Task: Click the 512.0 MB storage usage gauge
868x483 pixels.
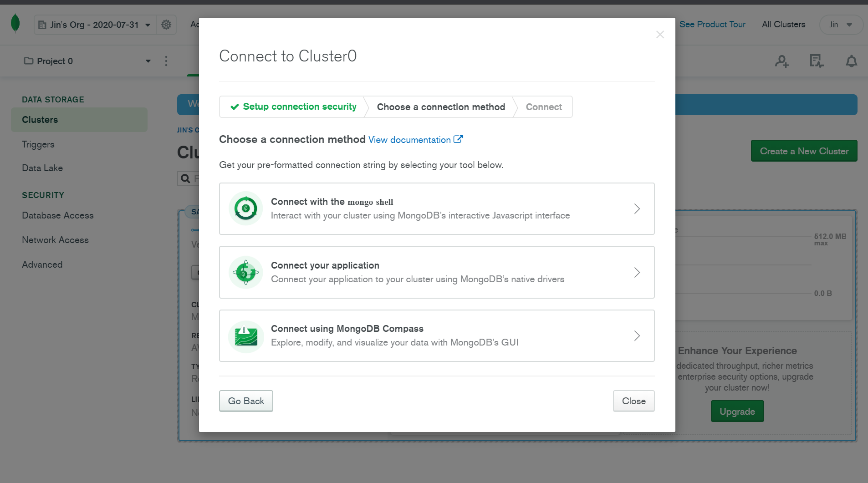Action: tap(829, 239)
